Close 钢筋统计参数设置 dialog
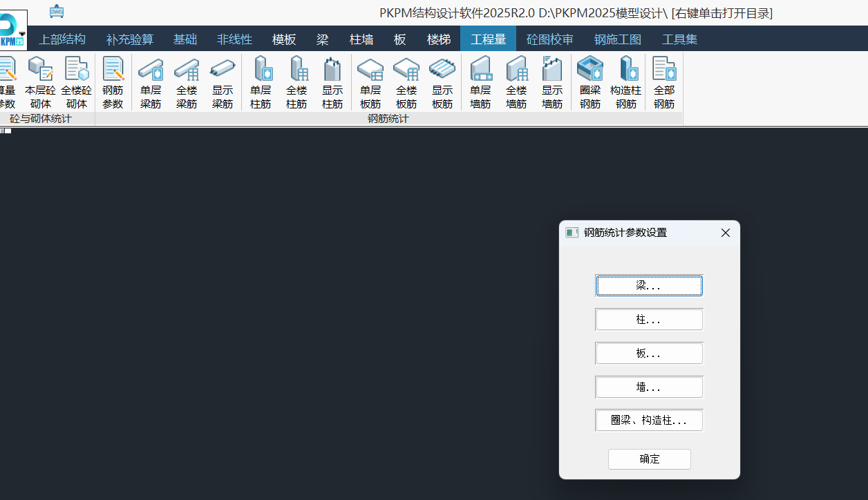Image resolution: width=868 pixels, height=500 pixels. (x=725, y=233)
